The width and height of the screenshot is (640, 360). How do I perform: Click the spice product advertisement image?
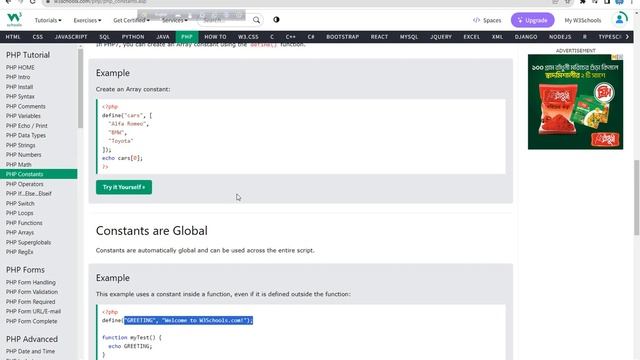tap(575, 102)
